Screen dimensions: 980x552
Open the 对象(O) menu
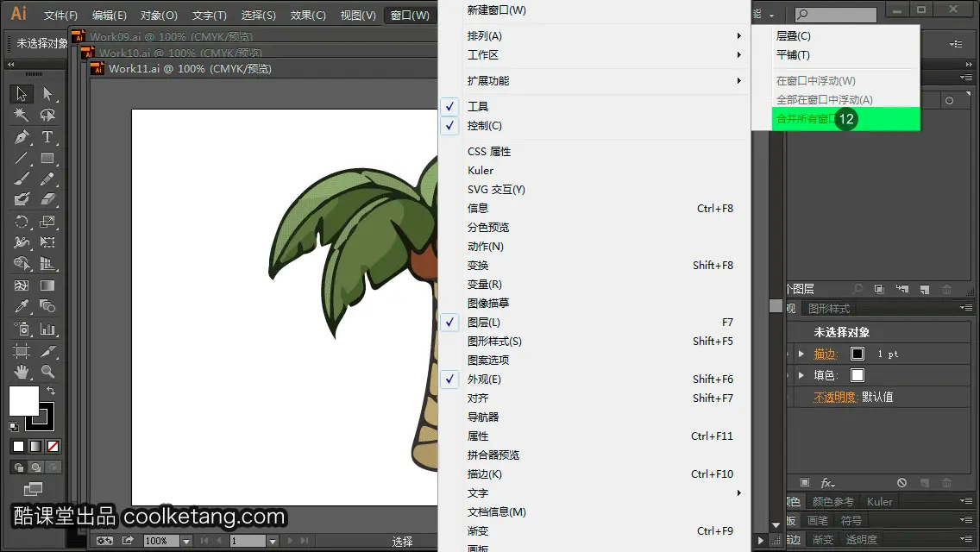(159, 15)
